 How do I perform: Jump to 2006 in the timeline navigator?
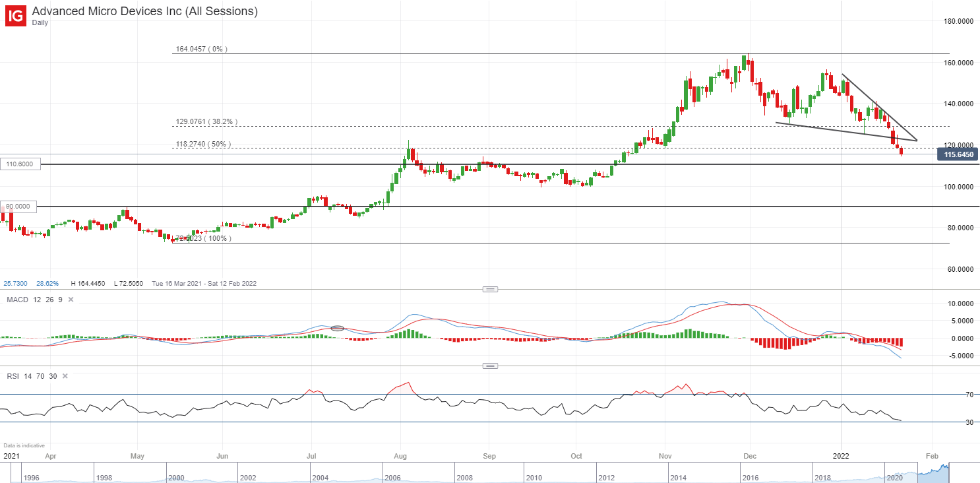(394, 477)
